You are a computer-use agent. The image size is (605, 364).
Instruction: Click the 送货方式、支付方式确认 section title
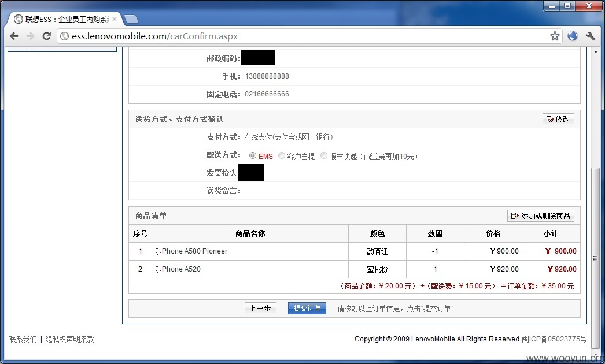tap(179, 120)
